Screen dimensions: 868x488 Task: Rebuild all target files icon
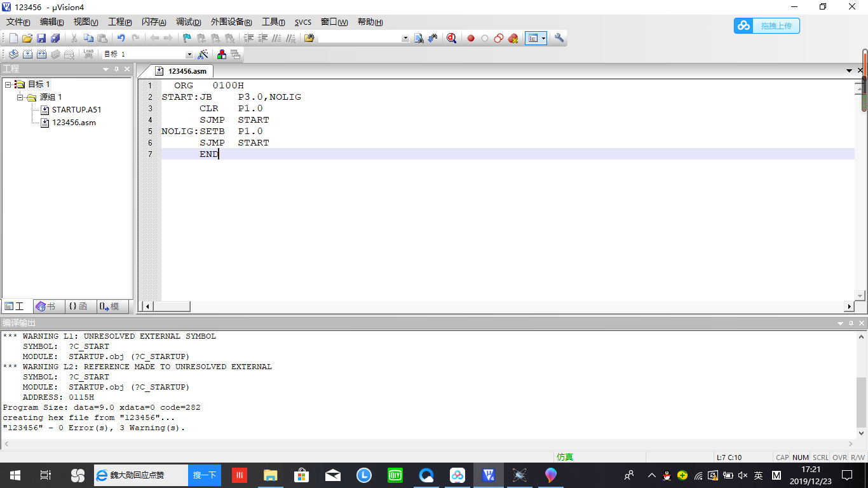click(x=42, y=54)
